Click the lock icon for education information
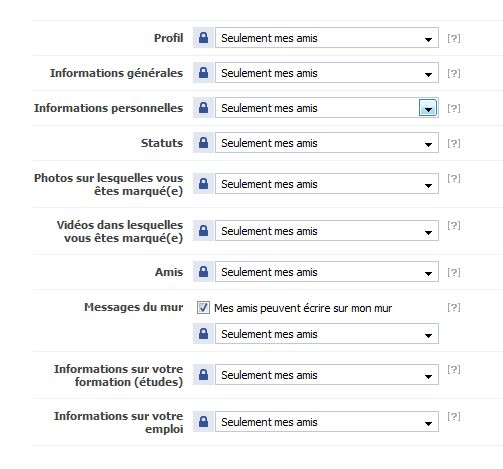Viewport: 503px width, 469px height. click(203, 375)
